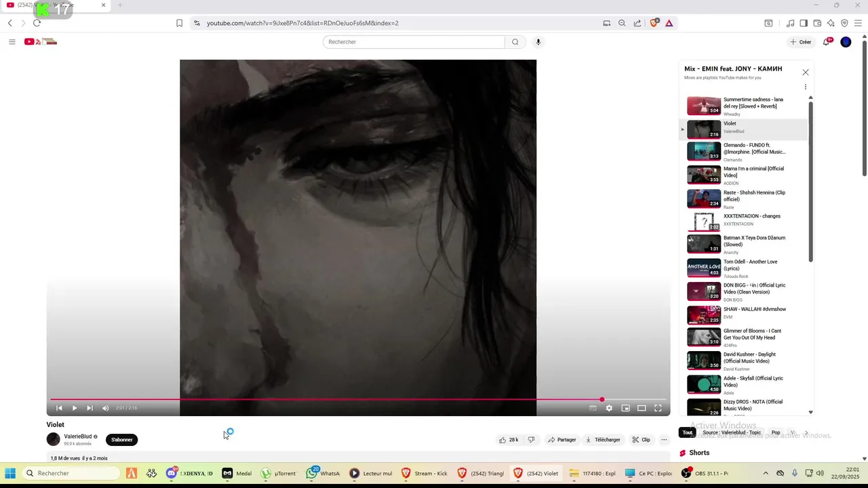Select the Source : Valerieblud - Topic chip
868x488 pixels.
point(732,432)
